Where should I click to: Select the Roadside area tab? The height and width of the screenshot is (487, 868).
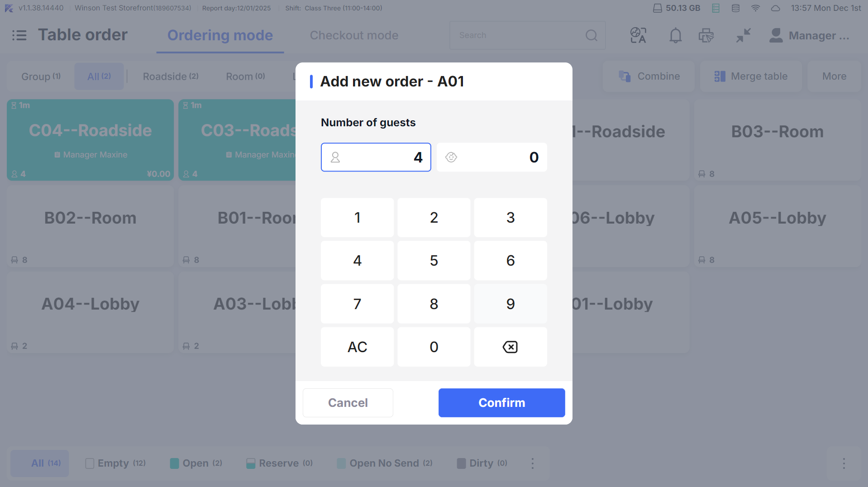[x=171, y=76]
